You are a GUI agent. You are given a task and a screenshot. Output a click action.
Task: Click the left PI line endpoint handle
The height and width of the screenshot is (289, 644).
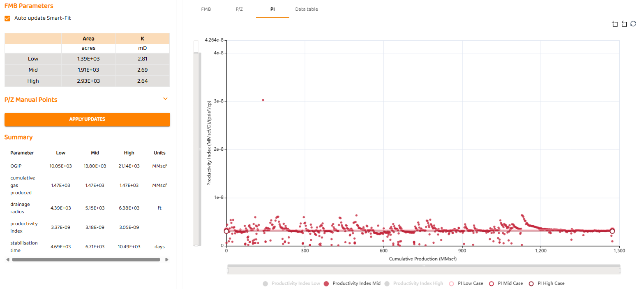click(x=226, y=231)
